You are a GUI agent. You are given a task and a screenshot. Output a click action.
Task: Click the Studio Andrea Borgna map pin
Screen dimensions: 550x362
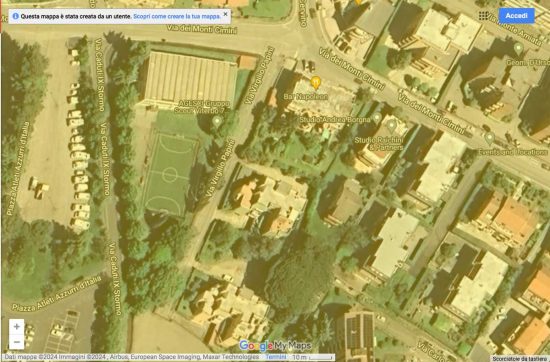[377, 118]
